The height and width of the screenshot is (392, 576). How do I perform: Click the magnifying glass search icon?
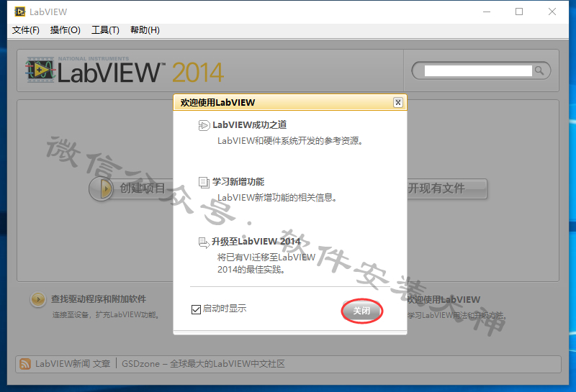tap(539, 70)
